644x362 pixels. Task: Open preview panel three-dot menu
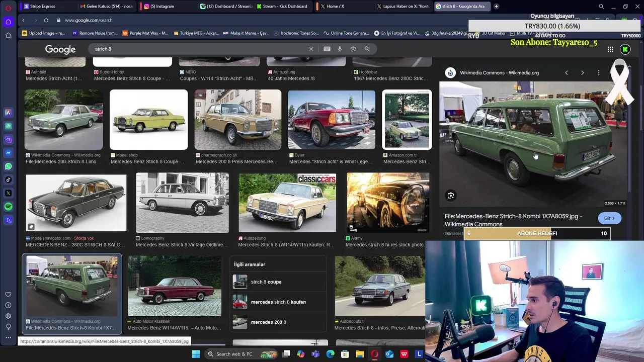[x=599, y=73]
